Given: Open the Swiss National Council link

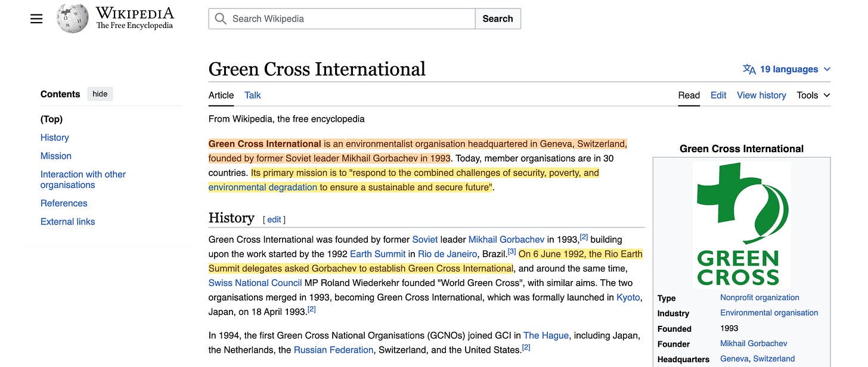Looking at the screenshot, I should coord(255,282).
